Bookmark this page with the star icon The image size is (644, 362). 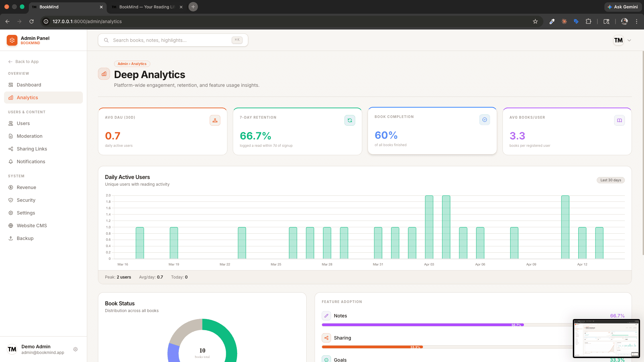(535, 21)
